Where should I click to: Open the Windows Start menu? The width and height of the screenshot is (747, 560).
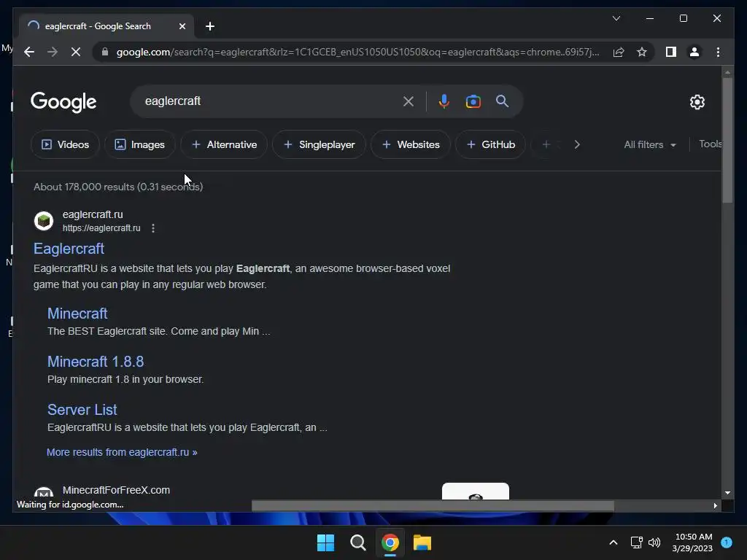(x=326, y=542)
